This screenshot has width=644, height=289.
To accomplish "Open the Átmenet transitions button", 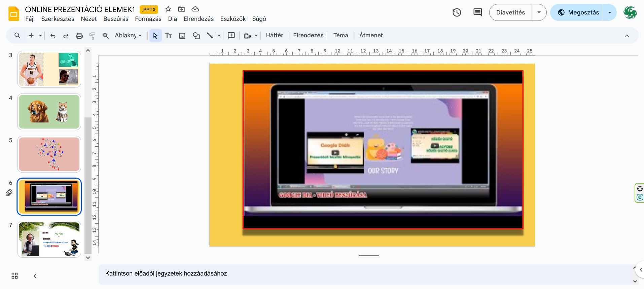I will (x=371, y=35).
